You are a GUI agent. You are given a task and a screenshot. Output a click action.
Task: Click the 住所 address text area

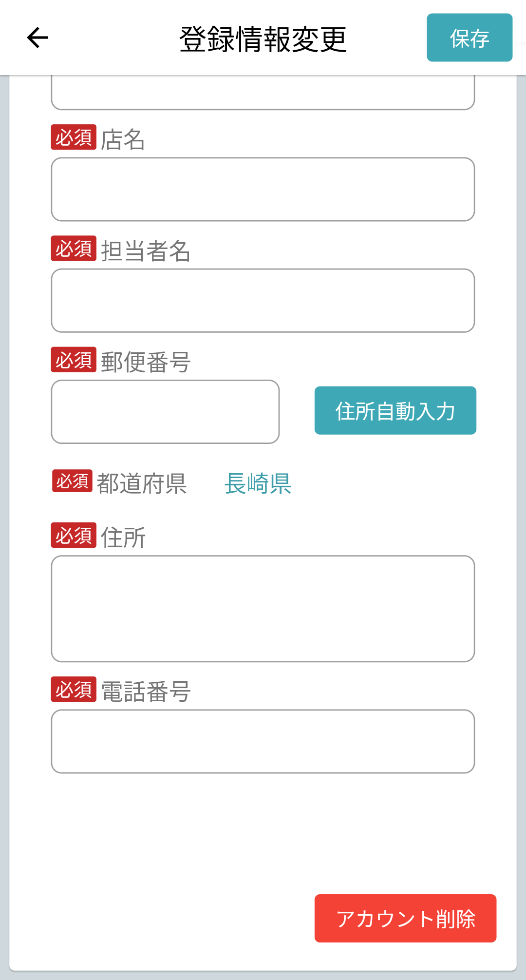263,609
